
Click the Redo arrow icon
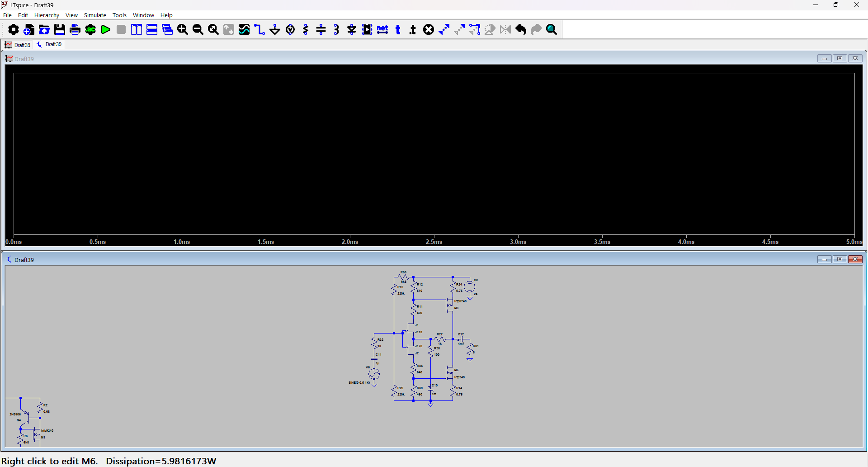click(x=536, y=30)
